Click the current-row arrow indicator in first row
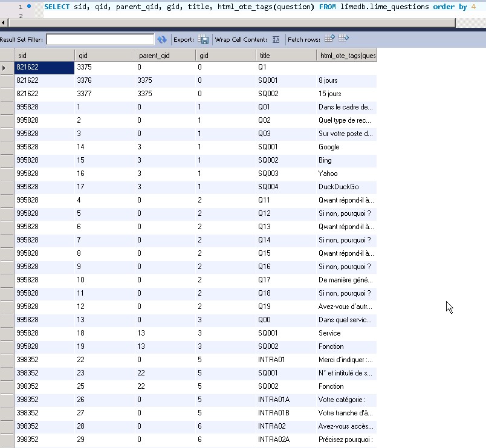This screenshot has width=486, height=448. click(x=6, y=67)
